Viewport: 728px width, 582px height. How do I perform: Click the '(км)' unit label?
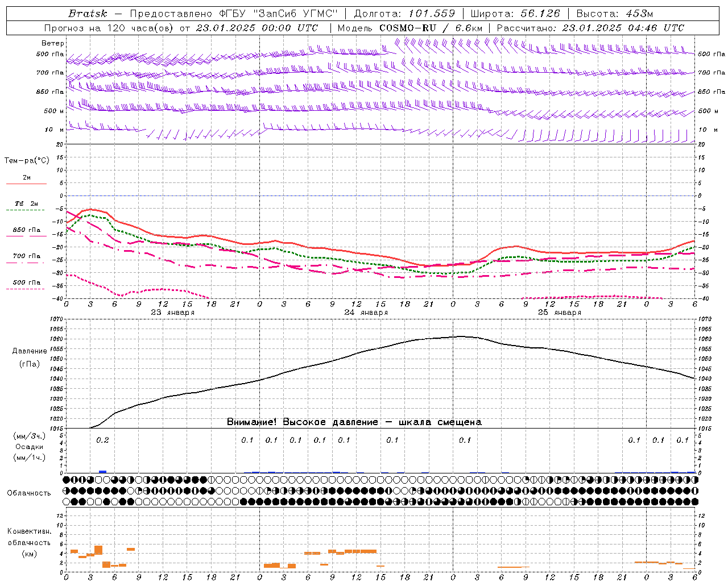(x=29, y=554)
